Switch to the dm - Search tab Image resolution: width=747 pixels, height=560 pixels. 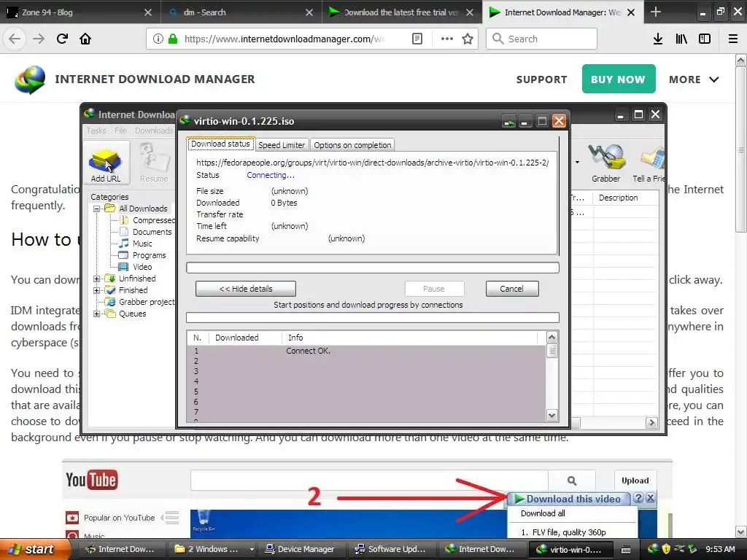(239, 12)
